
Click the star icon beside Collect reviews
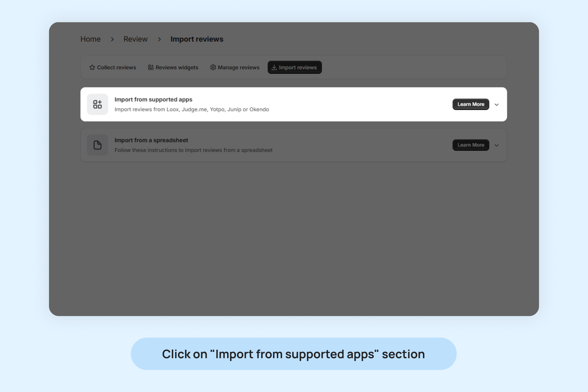(92, 68)
